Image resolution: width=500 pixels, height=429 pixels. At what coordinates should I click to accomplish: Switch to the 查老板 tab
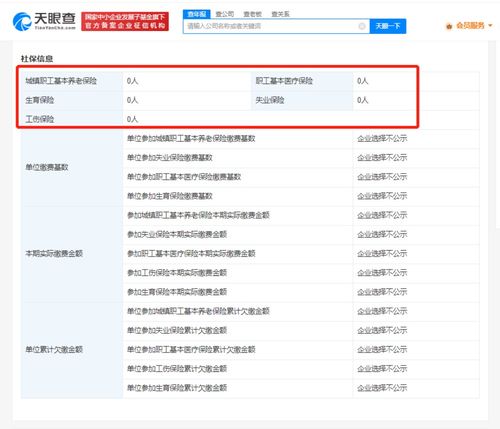(252, 14)
